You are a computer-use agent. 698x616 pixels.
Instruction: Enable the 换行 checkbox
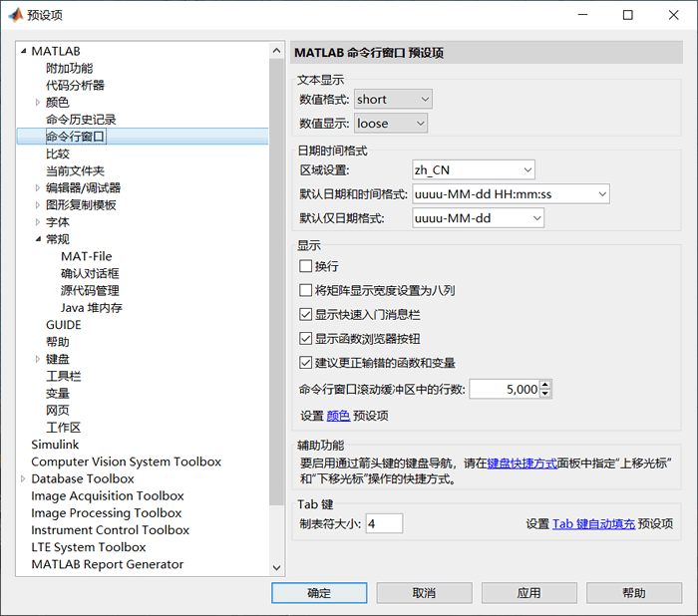(305, 266)
